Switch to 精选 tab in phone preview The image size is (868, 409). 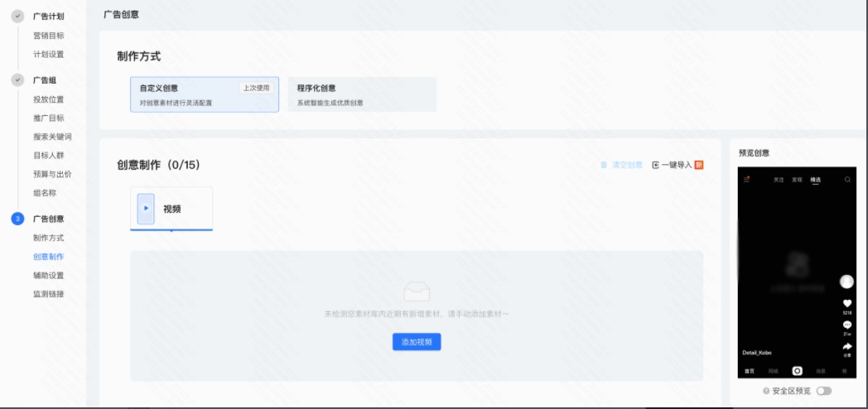point(816,180)
